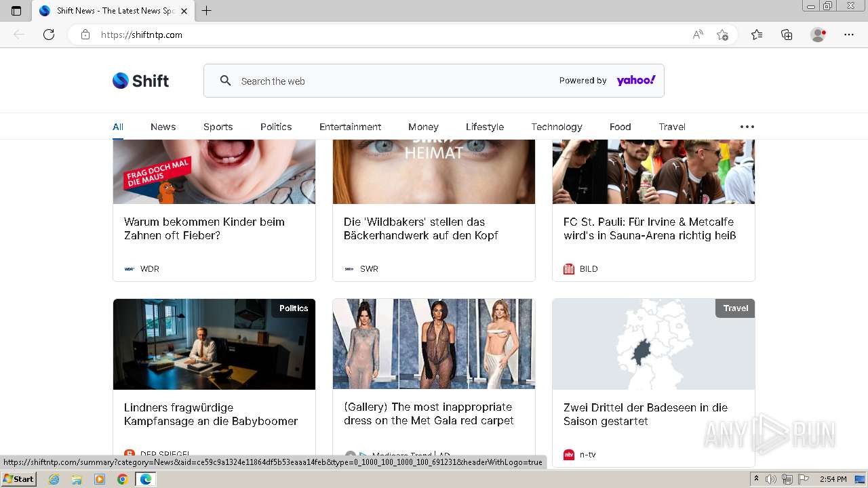Open the Wildbakers Bäckerhandwerk article

(x=420, y=228)
